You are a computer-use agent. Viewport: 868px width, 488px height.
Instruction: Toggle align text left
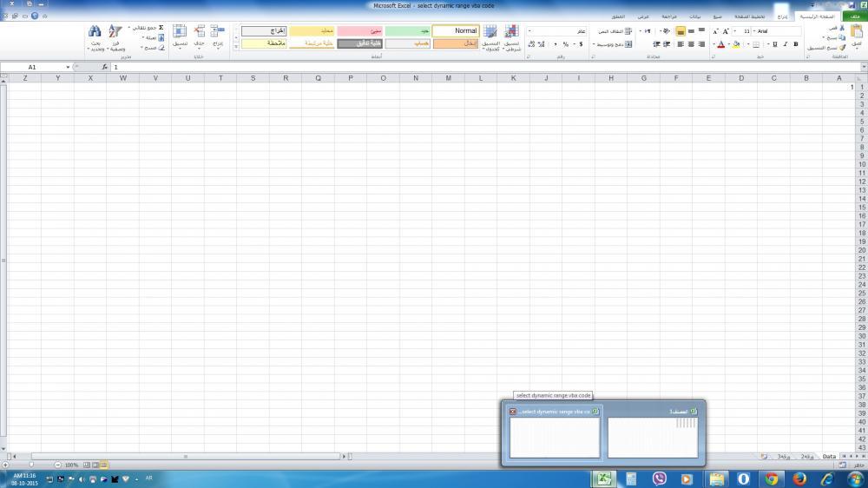coord(681,44)
